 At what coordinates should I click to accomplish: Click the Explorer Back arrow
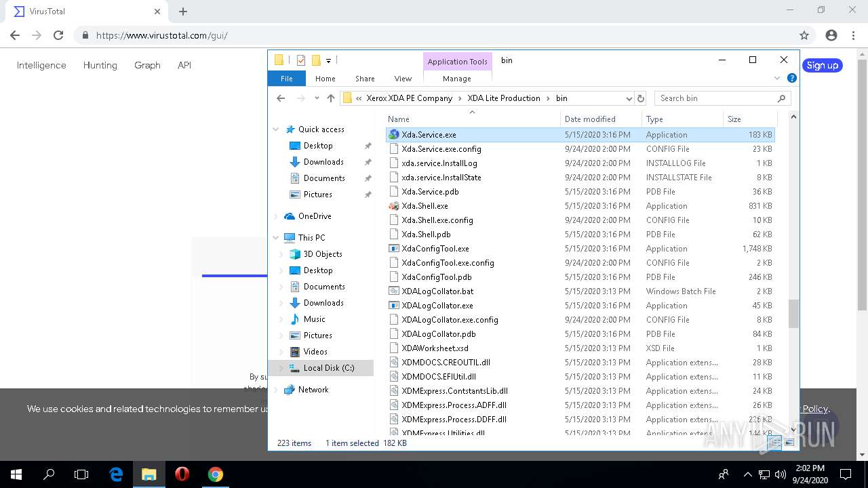point(281,98)
